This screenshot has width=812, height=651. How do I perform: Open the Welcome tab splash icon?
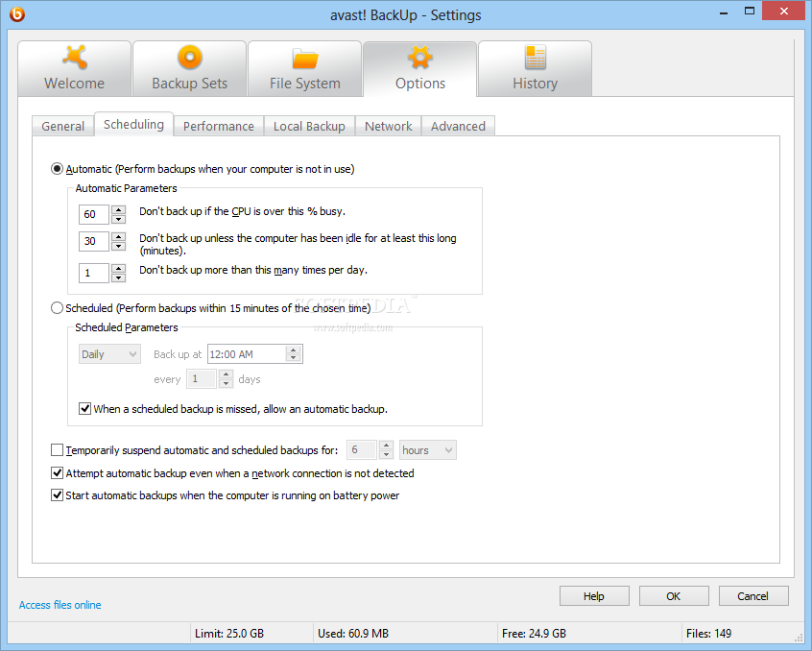pyautogui.click(x=75, y=57)
